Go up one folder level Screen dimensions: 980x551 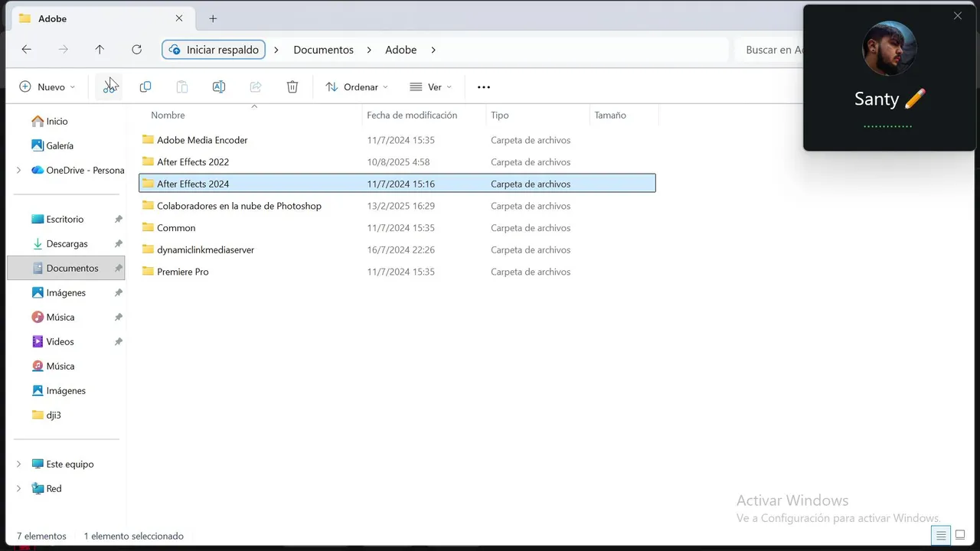(x=100, y=50)
